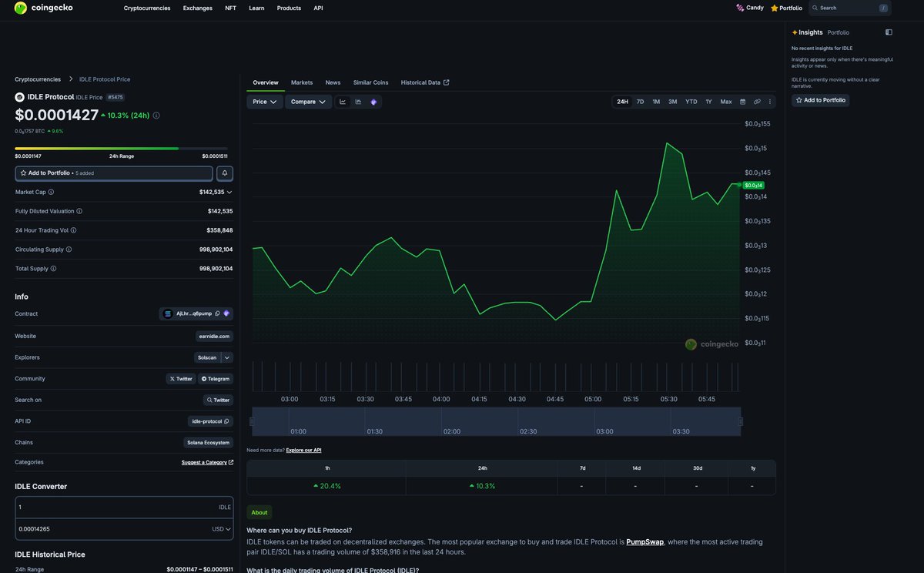Open earnidle.com website link

point(214,336)
